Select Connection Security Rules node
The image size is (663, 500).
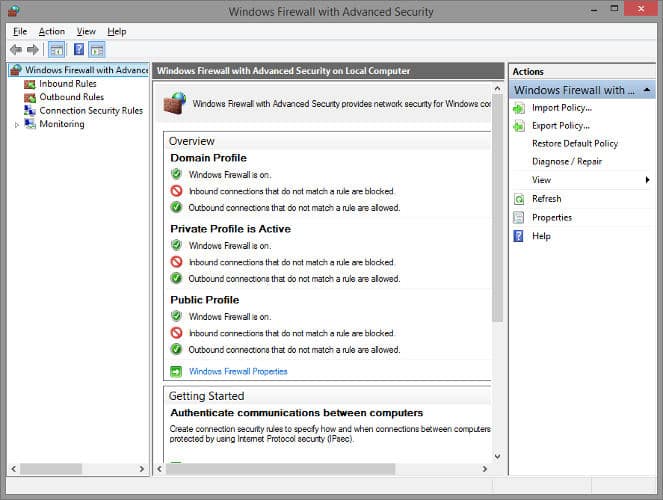click(x=91, y=111)
